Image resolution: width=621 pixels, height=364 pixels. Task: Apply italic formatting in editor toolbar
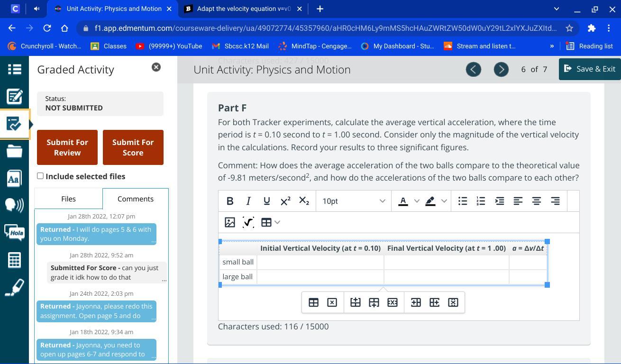(248, 201)
